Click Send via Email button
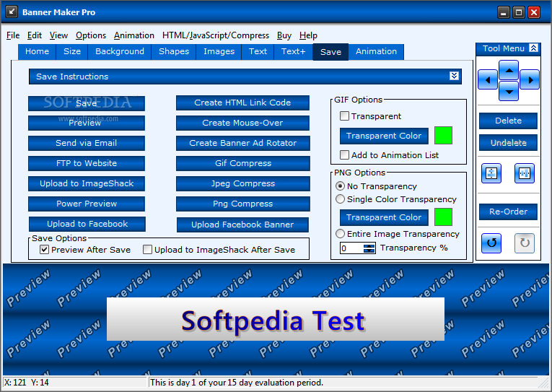 87,143
